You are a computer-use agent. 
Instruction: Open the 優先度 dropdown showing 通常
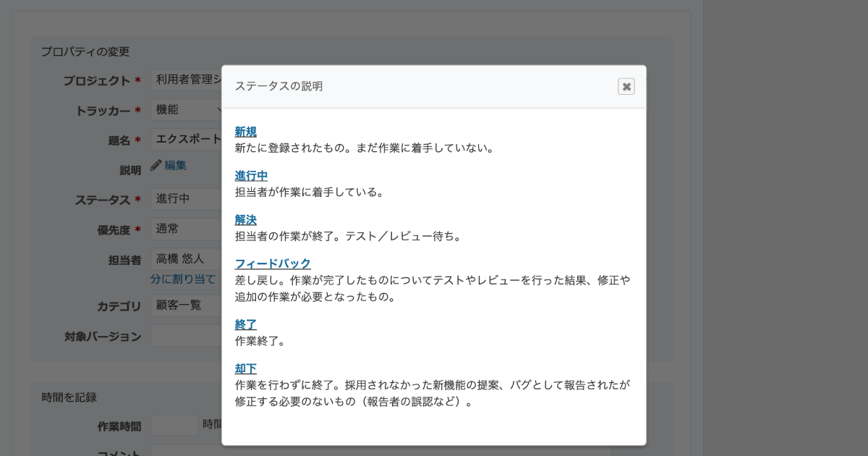pyautogui.click(x=184, y=229)
